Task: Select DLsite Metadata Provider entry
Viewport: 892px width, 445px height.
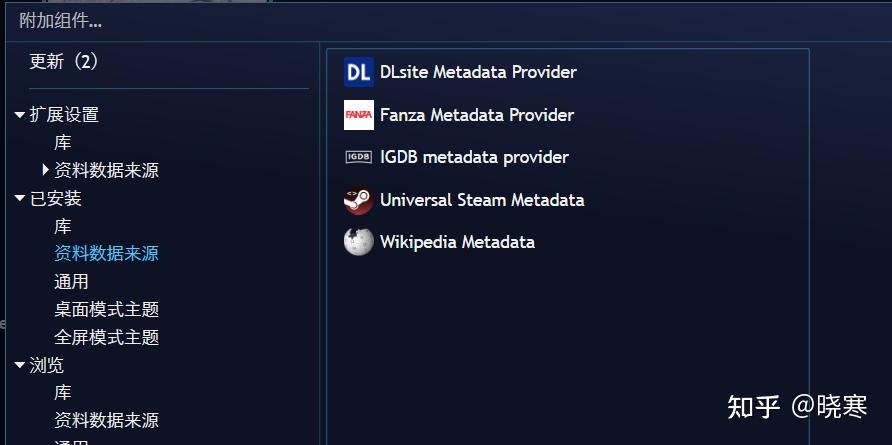Action: tap(567, 72)
